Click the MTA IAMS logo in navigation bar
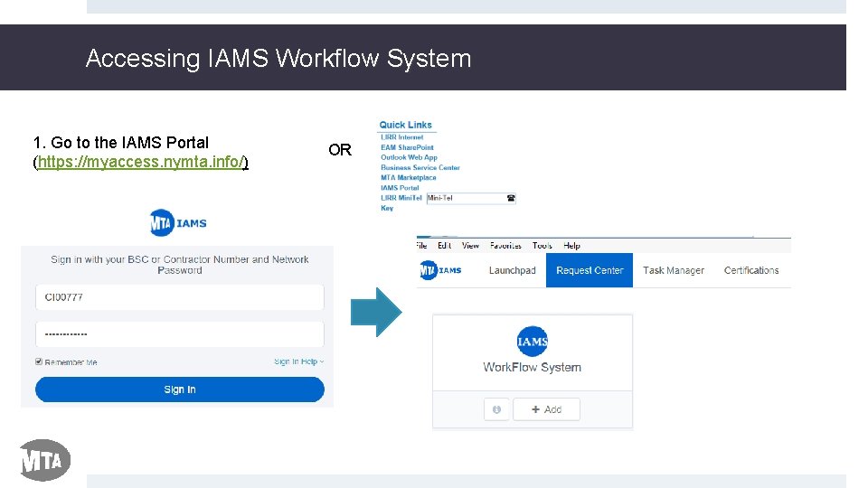This screenshot has height=488, width=868. [x=440, y=270]
